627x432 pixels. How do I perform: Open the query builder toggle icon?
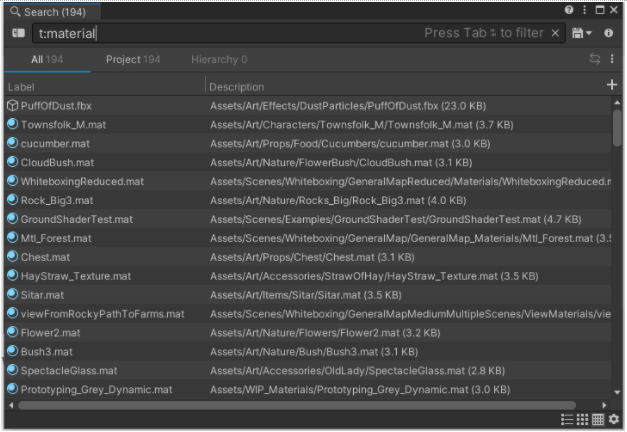pyautogui.click(x=18, y=33)
